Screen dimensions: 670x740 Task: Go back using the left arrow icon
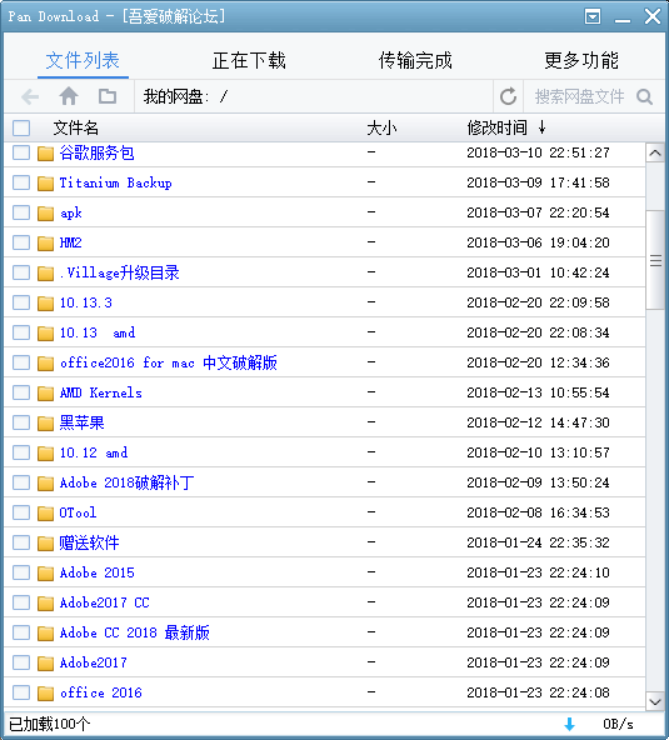[x=30, y=97]
